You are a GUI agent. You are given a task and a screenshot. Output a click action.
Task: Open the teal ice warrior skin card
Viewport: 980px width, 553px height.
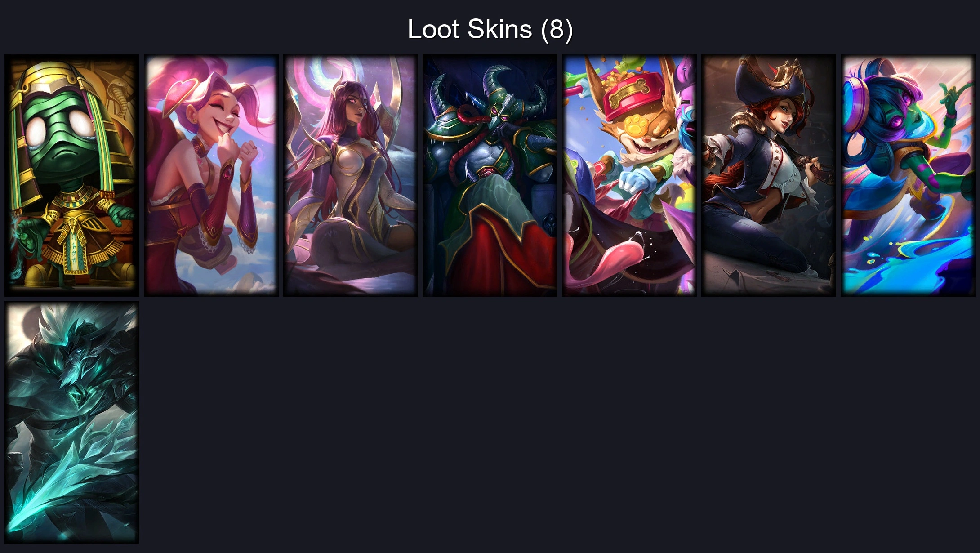tap(72, 423)
